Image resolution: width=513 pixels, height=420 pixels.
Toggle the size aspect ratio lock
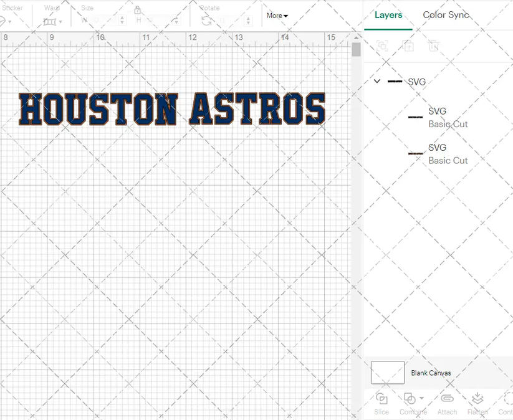(x=138, y=11)
